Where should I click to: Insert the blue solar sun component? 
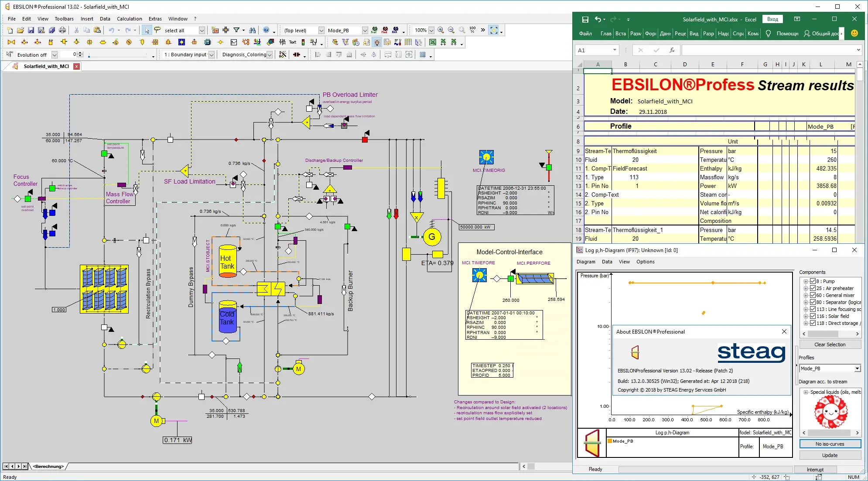pyautogui.click(x=181, y=42)
